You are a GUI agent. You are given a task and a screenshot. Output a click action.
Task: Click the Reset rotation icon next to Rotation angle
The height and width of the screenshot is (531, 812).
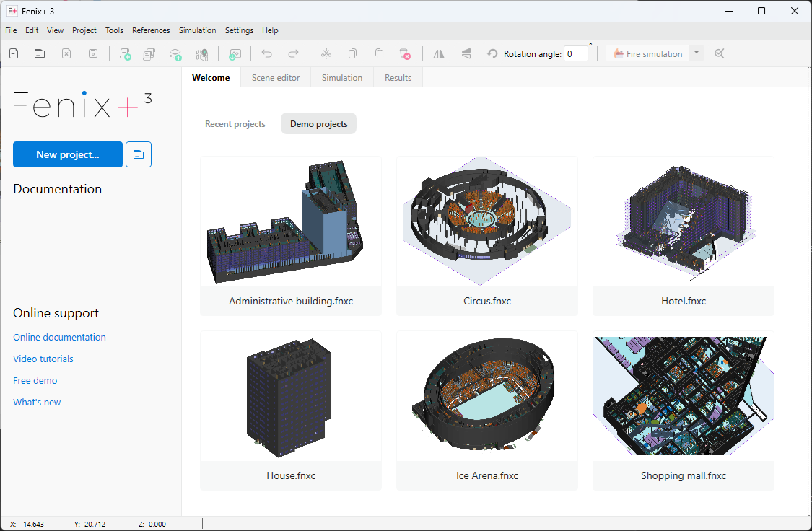[492, 53]
